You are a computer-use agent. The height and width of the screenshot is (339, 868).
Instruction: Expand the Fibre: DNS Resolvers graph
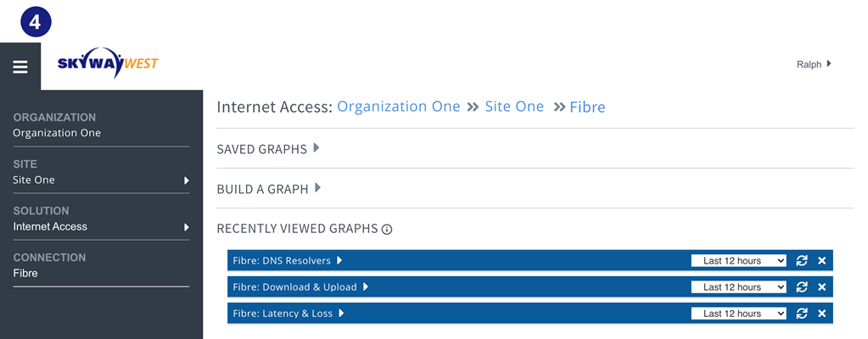[288, 260]
